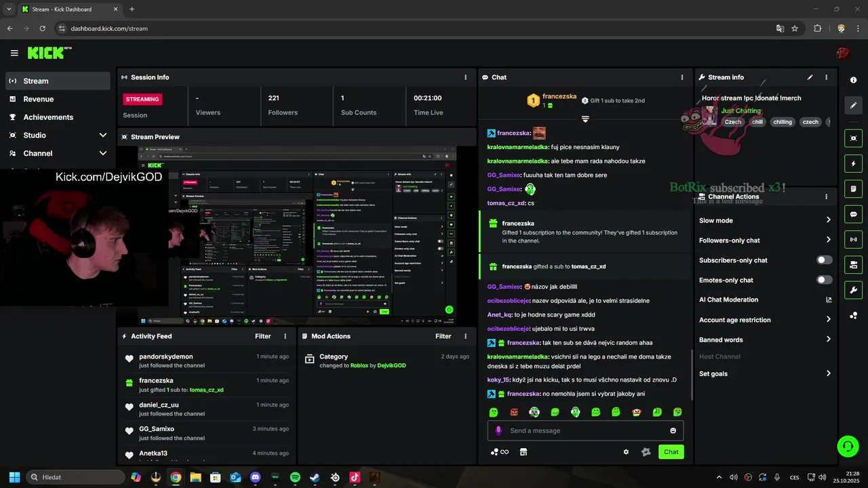This screenshot has width=868, height=488.
Task: Open the shop icon below chat
Action: coord(523,452)
